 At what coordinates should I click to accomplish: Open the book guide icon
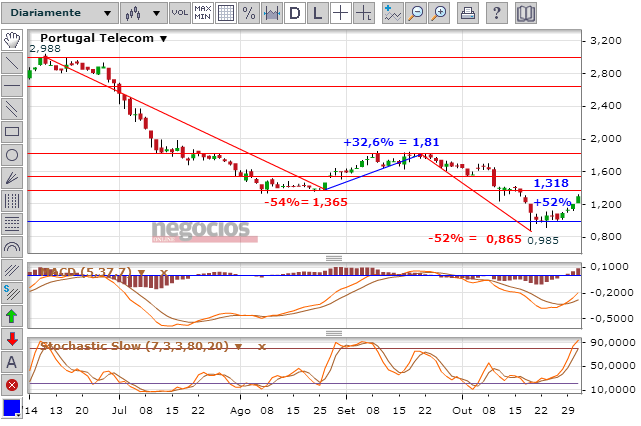526,13
